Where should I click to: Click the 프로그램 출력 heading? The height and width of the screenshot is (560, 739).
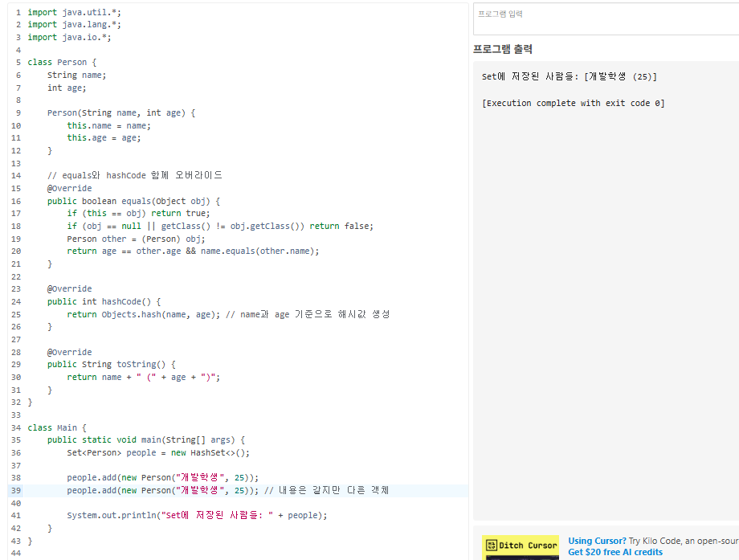click(x=502, y=49)
